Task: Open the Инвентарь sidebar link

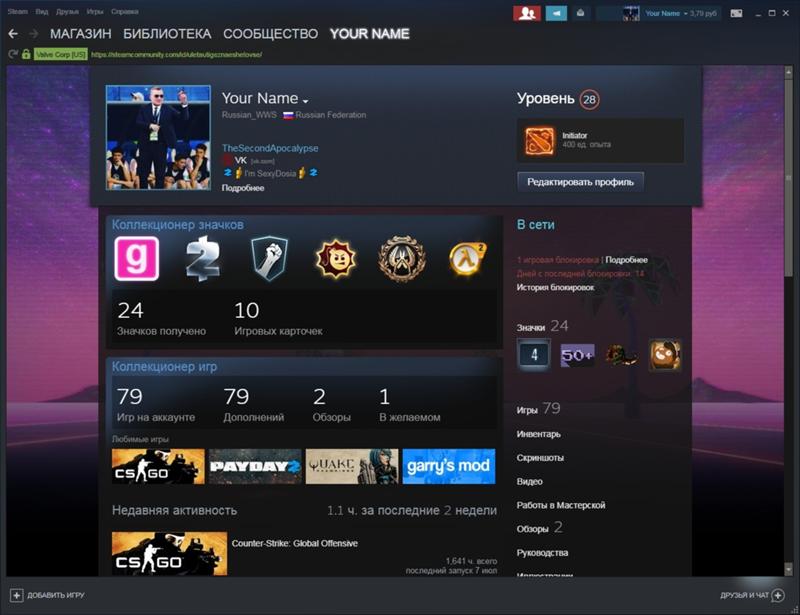Action: [538, 434]
